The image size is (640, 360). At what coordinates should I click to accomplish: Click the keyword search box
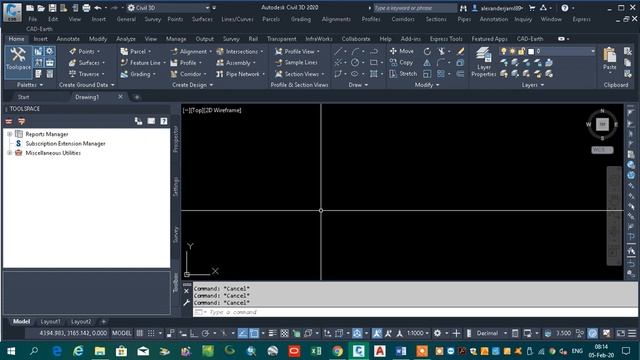[x=415, y=8]
